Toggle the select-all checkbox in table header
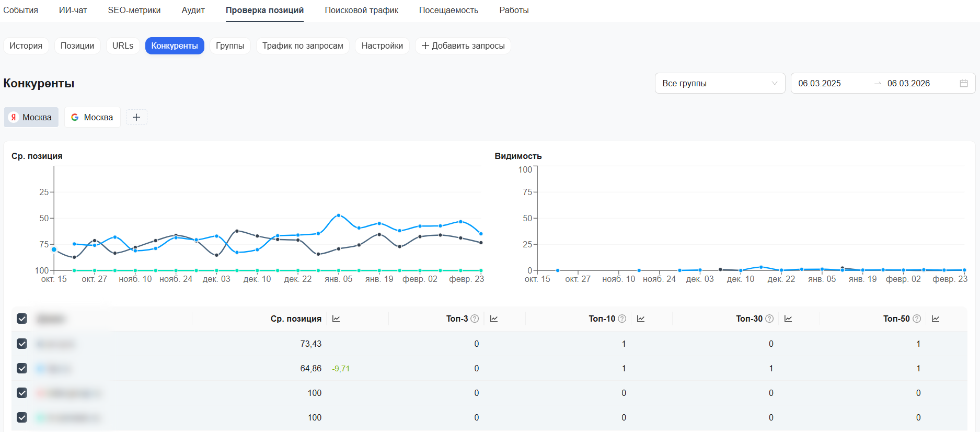This screenshot has height=432, width=980. click(22, 319)
